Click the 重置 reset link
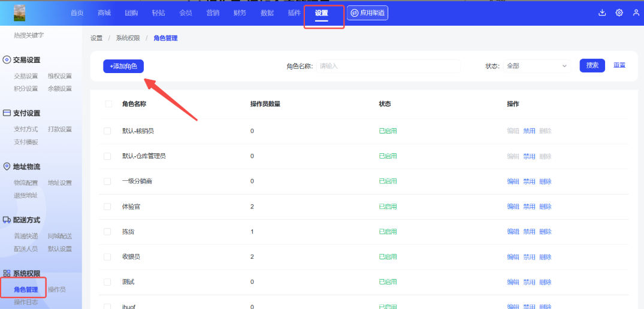 point(619,65)
